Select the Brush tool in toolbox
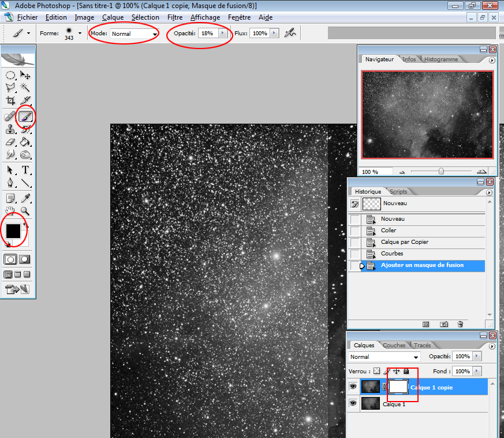 pos(25,116)
